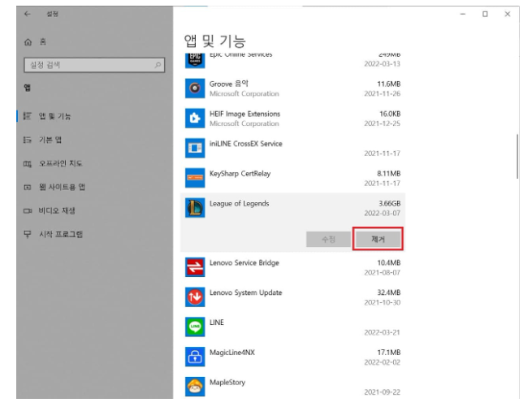
Task: Click the 2021-12-25 install date
Action: [x=383, y=123]
